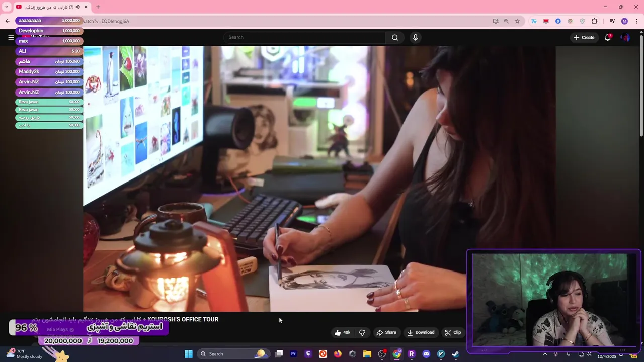
Task: Open Chrome extensions puzzle icon
Action: 595,21
